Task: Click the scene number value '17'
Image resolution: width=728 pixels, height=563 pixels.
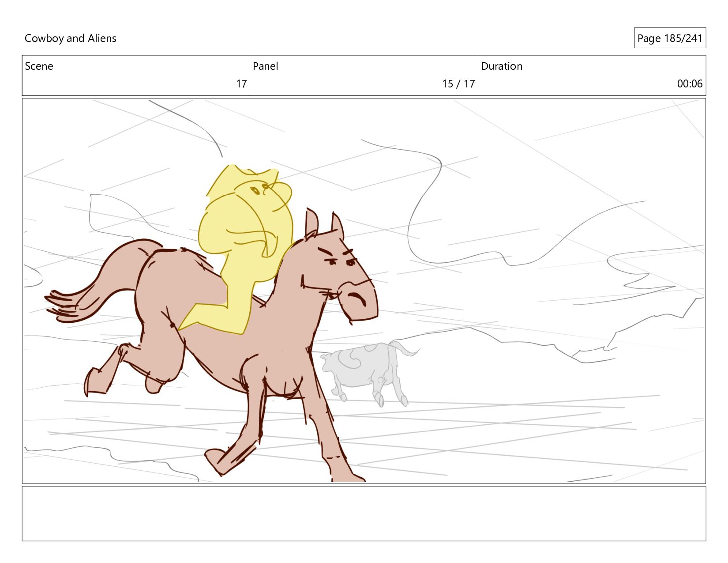Action: tap(241, 84)
